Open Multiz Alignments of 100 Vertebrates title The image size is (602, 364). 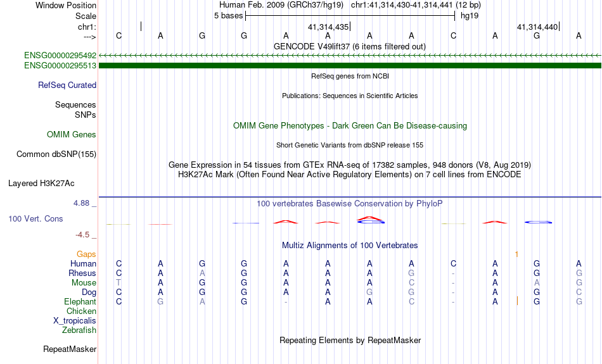click(350, 246)
